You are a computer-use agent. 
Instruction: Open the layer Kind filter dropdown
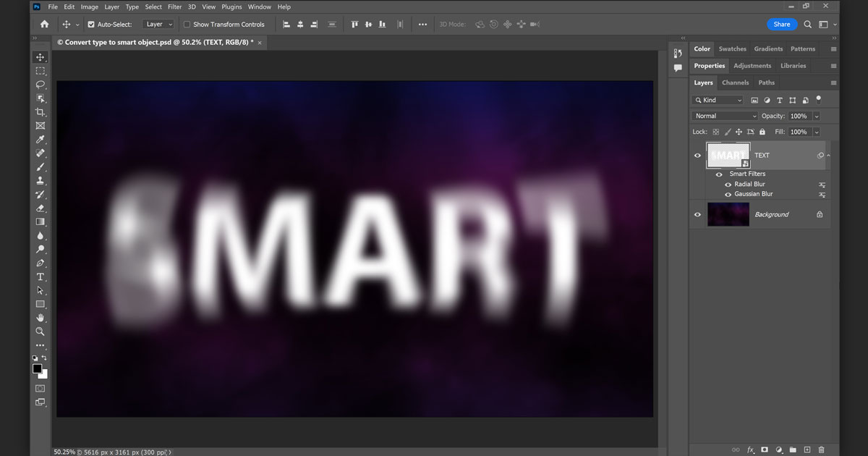click(718, 100)
